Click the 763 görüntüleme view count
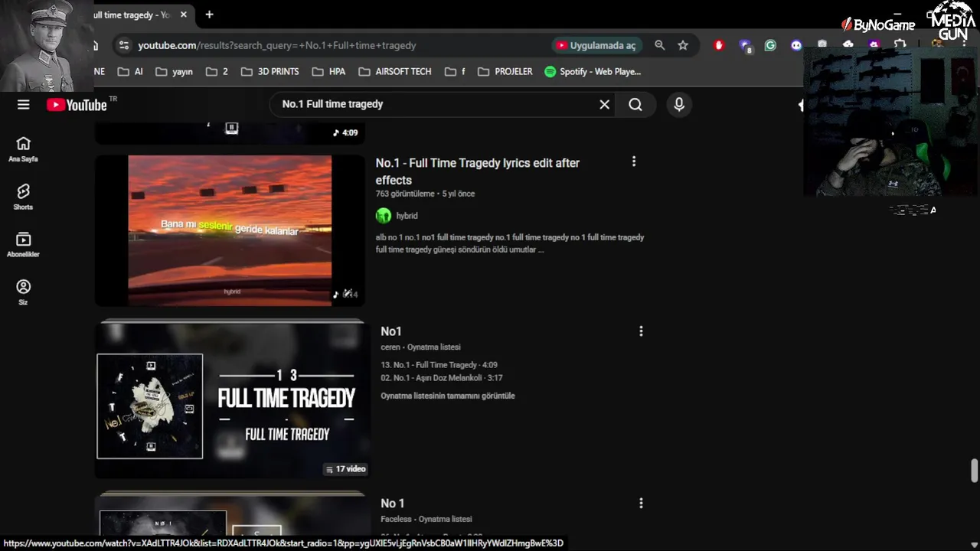The width and height of the screenshot is (980, 551). pyautogui.click(x=405, y=194)
